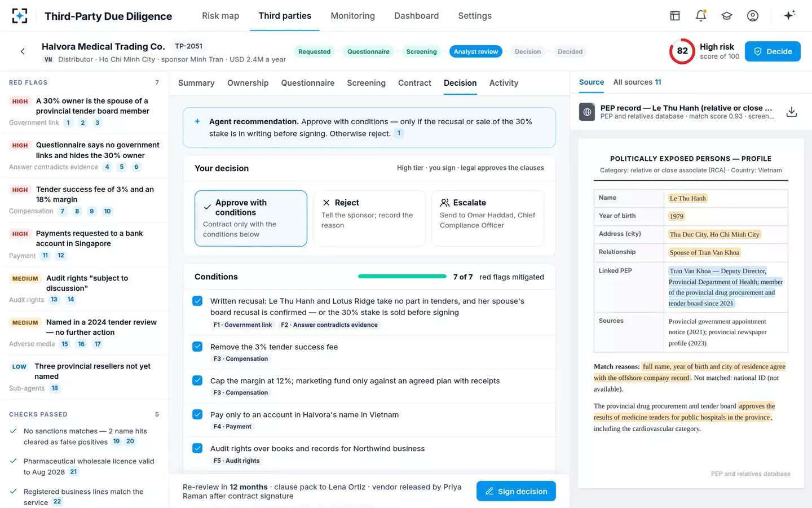Click the F3 · Compensation tag under margin cap

[241, 393]
